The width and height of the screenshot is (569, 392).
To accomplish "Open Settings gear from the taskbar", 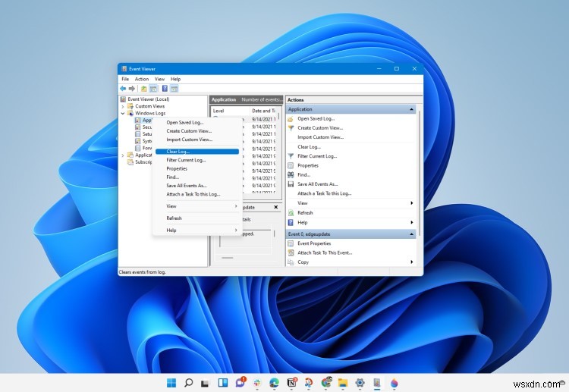I will [x=360, y=383].
